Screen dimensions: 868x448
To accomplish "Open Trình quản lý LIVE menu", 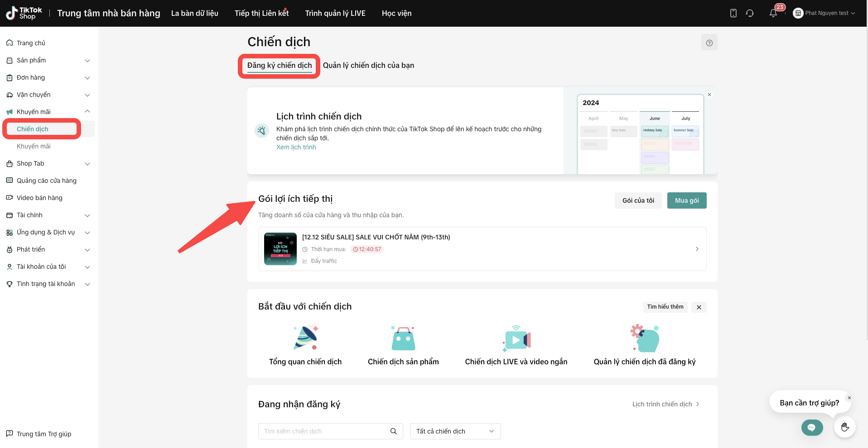I will pyautogui.click(x=335, y=13).
